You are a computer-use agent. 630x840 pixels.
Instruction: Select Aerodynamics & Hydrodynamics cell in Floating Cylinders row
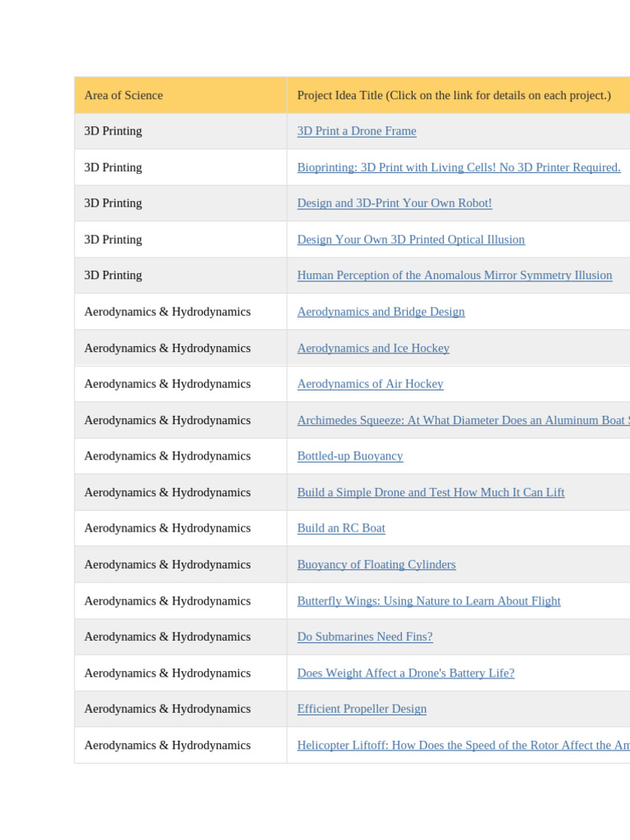pos(180,564)
